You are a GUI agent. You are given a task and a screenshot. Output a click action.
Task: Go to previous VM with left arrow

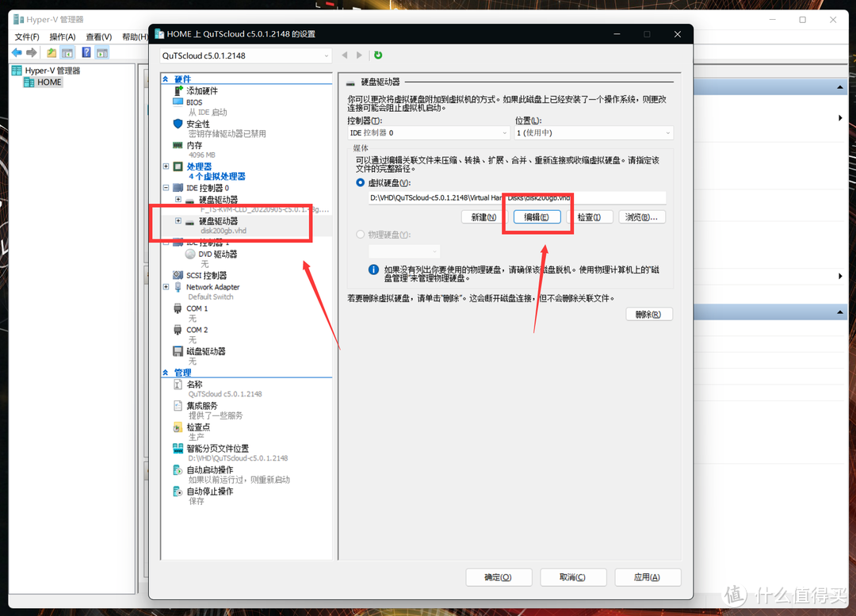click(345, 55)
